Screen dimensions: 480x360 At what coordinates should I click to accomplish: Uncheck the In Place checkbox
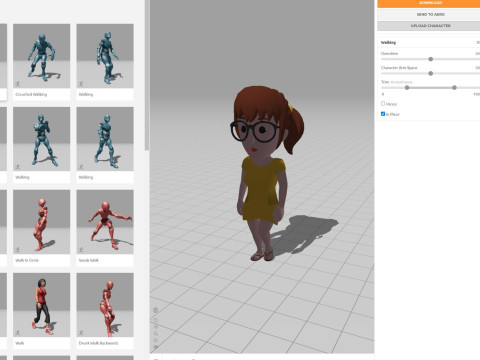[383, 114]
